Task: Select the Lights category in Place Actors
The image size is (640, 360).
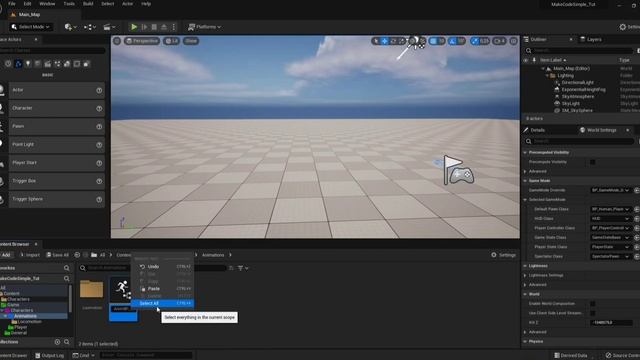Action: 28,64
